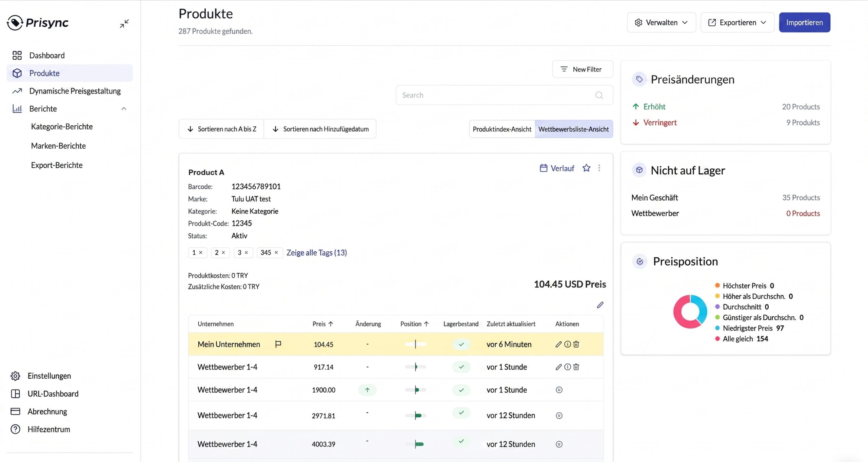
Task: Remove tag 345
Action: pos(276,252)
